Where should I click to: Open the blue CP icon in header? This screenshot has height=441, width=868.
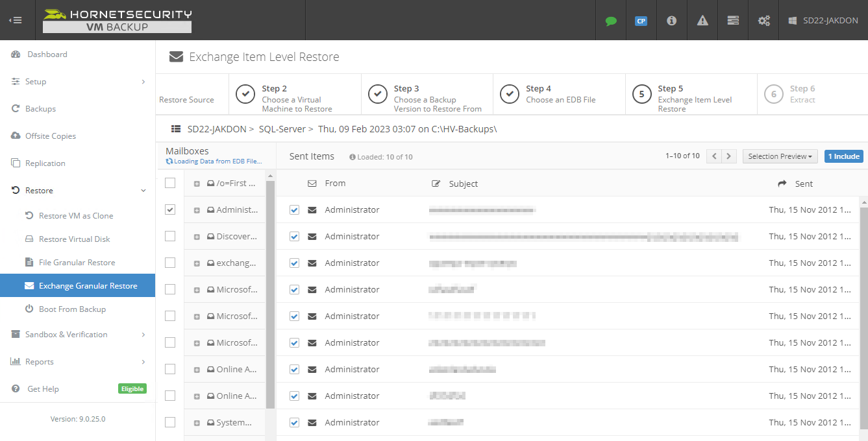click(x=641, y=21)
